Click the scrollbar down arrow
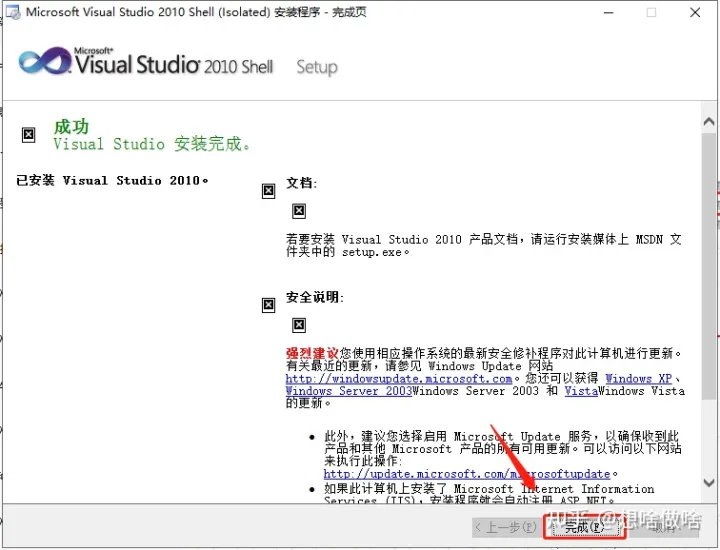The height and width of the screenshot is (550, 720). pos(709,483)
